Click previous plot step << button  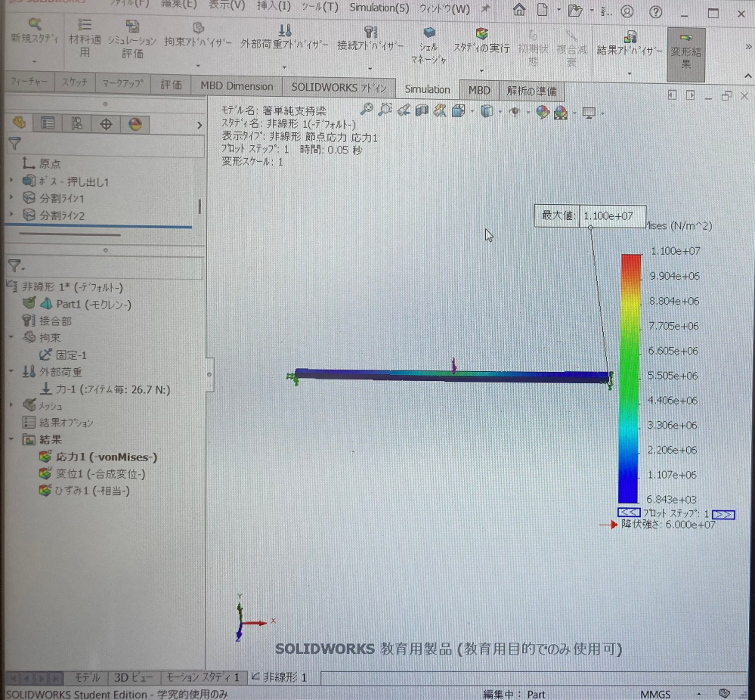(628, 512)
